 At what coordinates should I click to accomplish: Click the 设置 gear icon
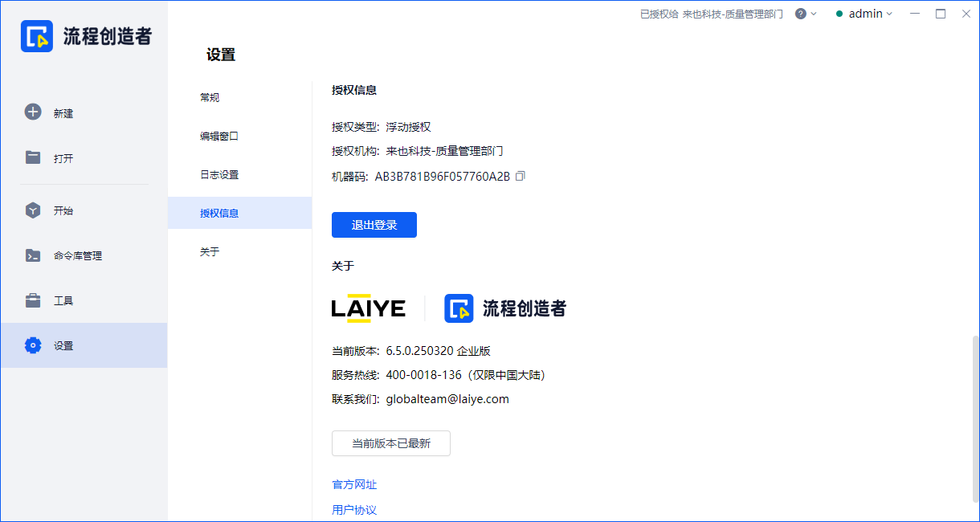33,345
